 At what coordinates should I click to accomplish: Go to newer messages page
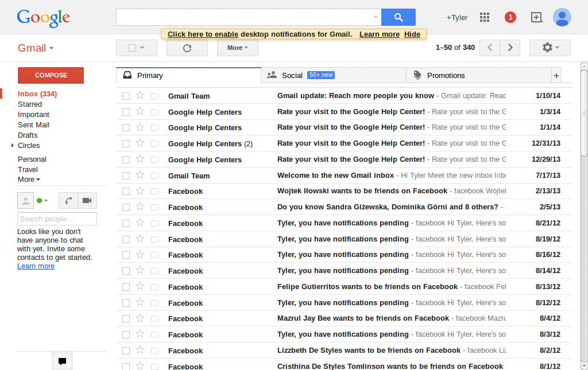click(490, 48)
